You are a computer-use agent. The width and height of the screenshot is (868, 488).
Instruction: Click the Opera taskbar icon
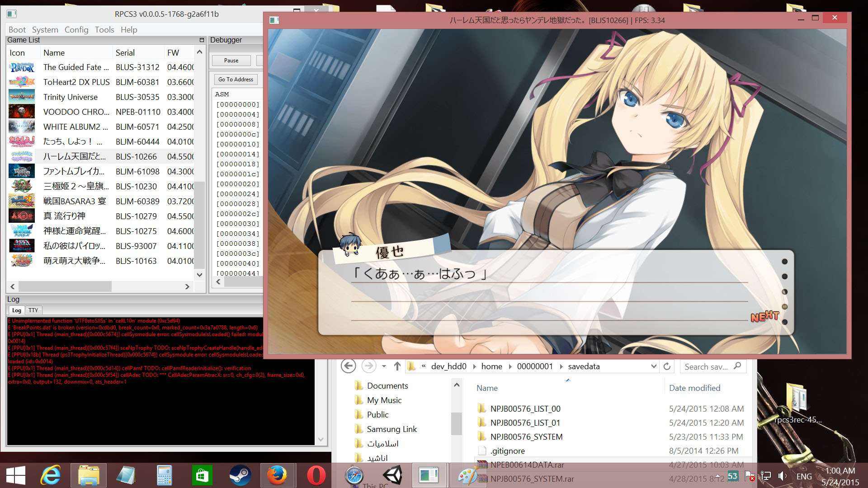(x=316, y=475)
